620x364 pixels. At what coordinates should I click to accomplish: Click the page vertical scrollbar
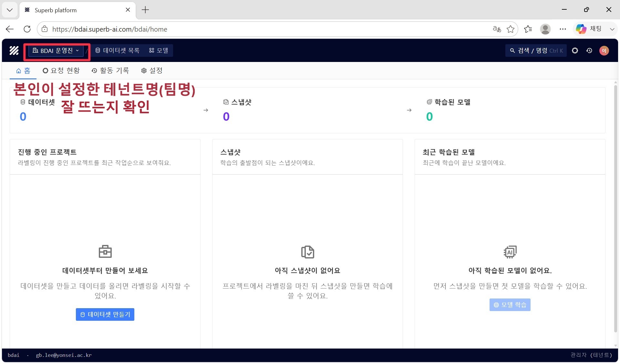tap(615, 208)
